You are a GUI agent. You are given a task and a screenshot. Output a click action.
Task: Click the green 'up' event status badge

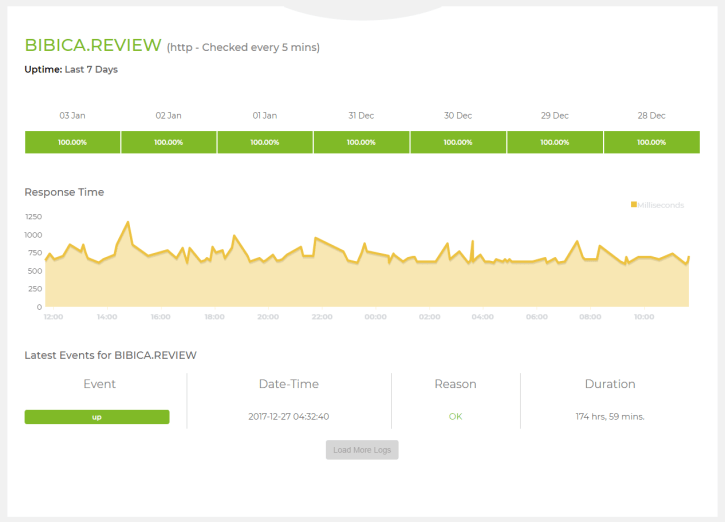(x=97, y=417)
